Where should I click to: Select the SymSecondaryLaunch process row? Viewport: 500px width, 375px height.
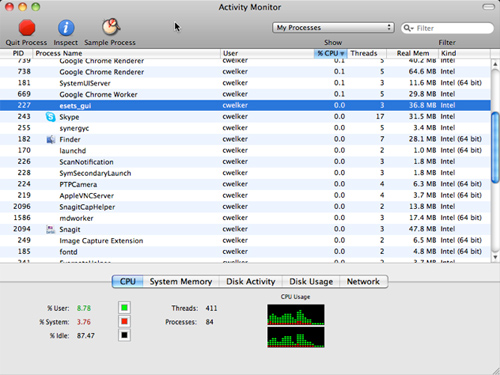click(x=245, y=173)
